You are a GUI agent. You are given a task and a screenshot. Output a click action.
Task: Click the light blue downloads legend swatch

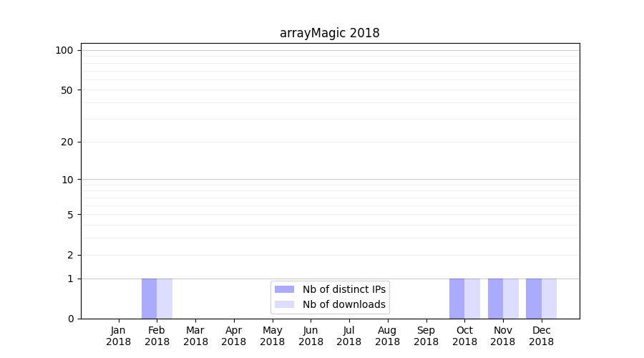tap(284, 304)
